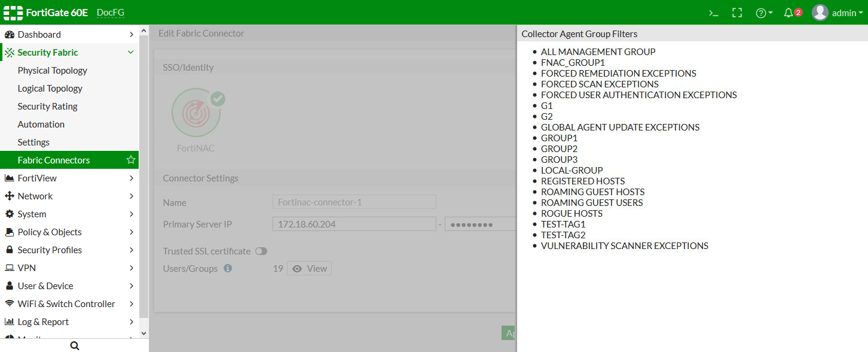868x352 pixels.
Task: Click ROAMING GUEST USERS entry
Action: tap(592, 202)
